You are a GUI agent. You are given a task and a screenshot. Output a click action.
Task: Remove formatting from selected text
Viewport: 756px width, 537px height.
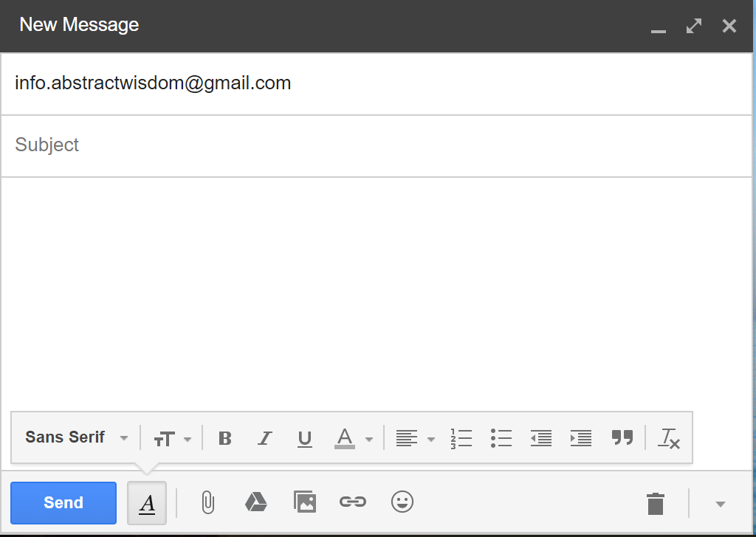pyautogui.click(x=669, y=438)
